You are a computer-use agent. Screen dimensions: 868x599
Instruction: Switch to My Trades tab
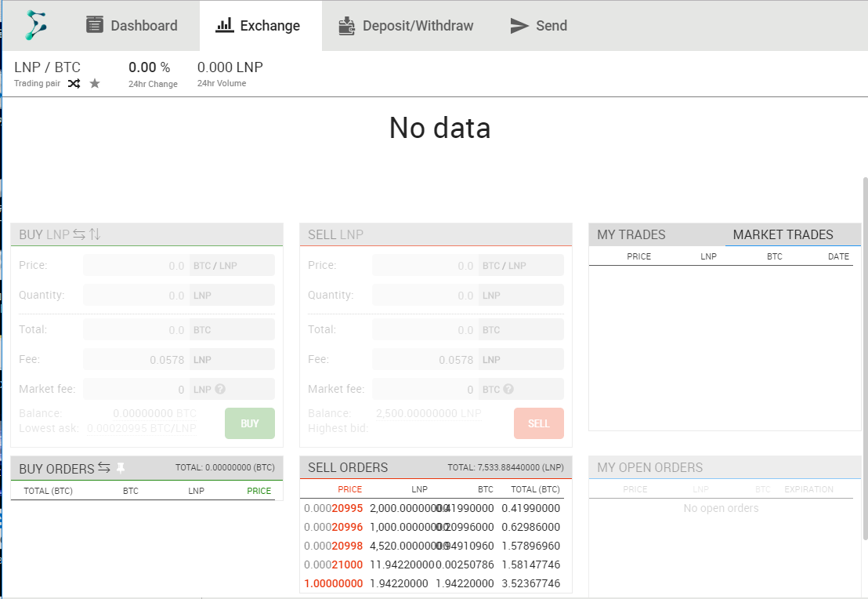tap(631, 234)
